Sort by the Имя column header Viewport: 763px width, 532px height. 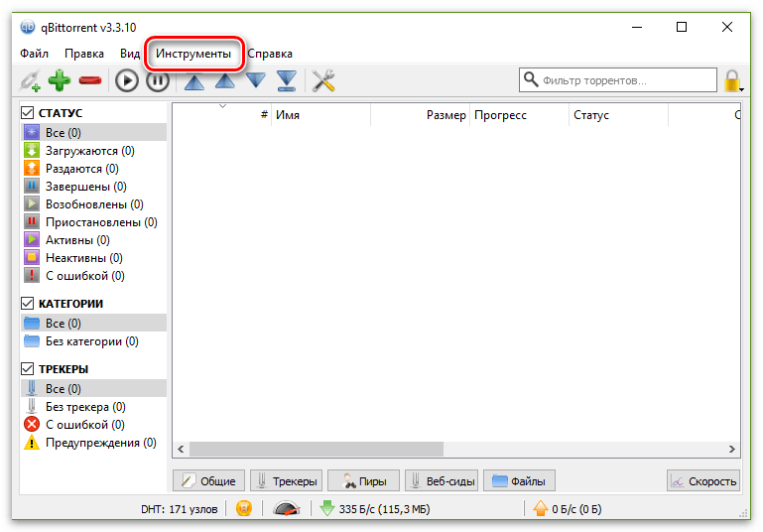click(x=320, y=115)
